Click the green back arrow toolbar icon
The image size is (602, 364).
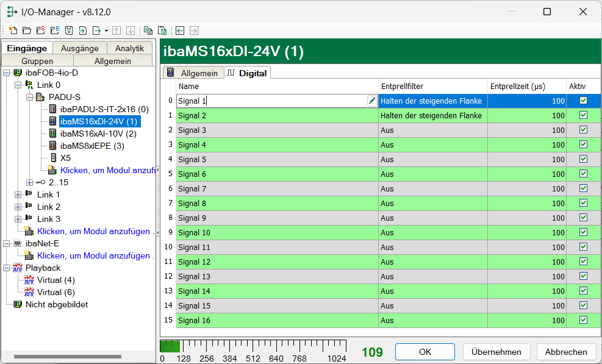coord(180,30)
